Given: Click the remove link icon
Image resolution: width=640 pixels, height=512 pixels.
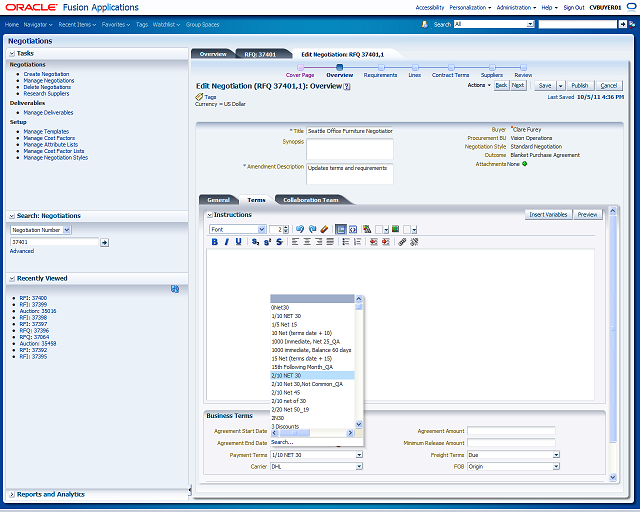Looking at the screenshot, I should tap(414, 242).
